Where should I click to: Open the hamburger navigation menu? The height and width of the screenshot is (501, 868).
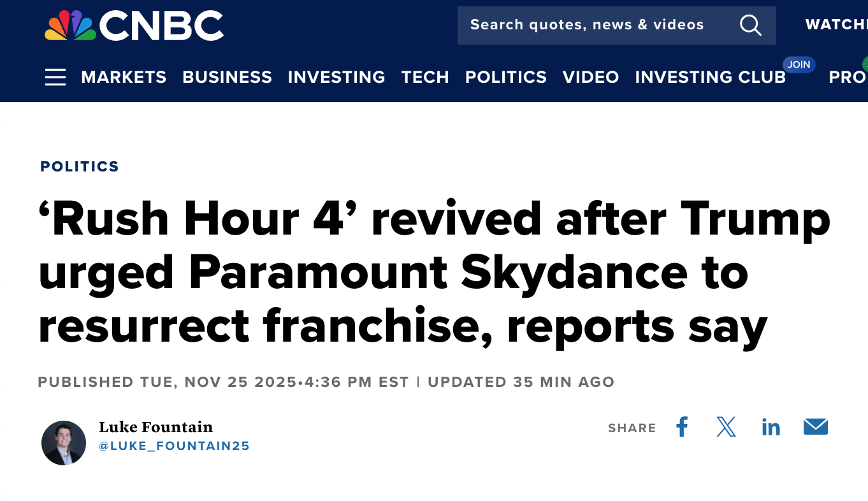(55, 78)
